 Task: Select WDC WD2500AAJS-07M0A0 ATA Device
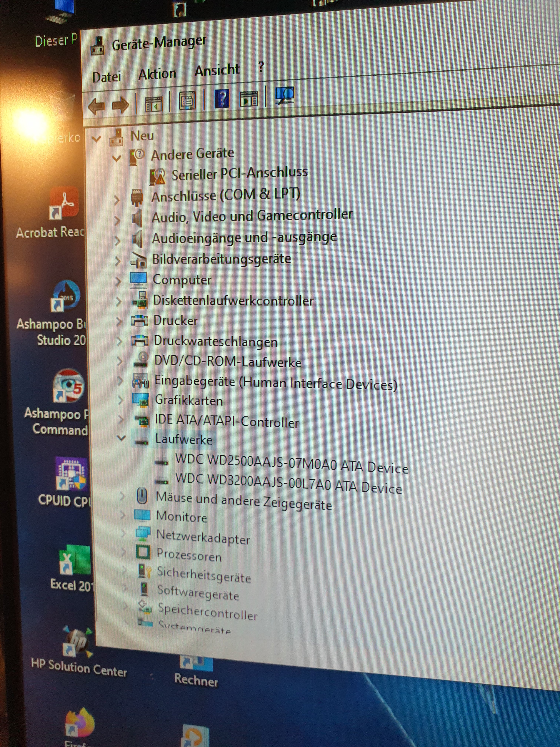[x=292, y=464]
